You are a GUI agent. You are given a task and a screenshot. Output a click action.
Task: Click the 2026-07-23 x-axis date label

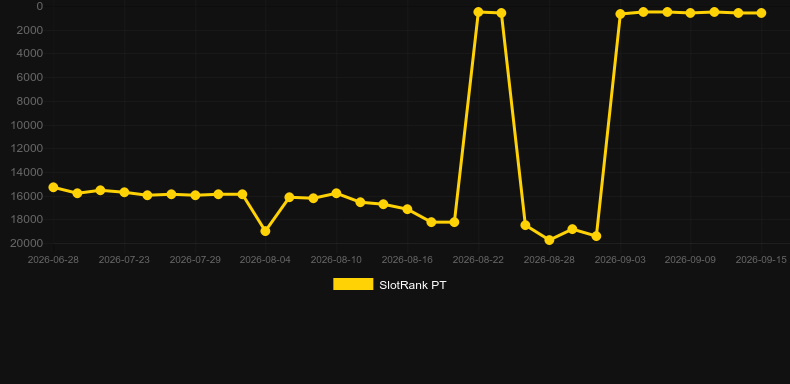124,260
